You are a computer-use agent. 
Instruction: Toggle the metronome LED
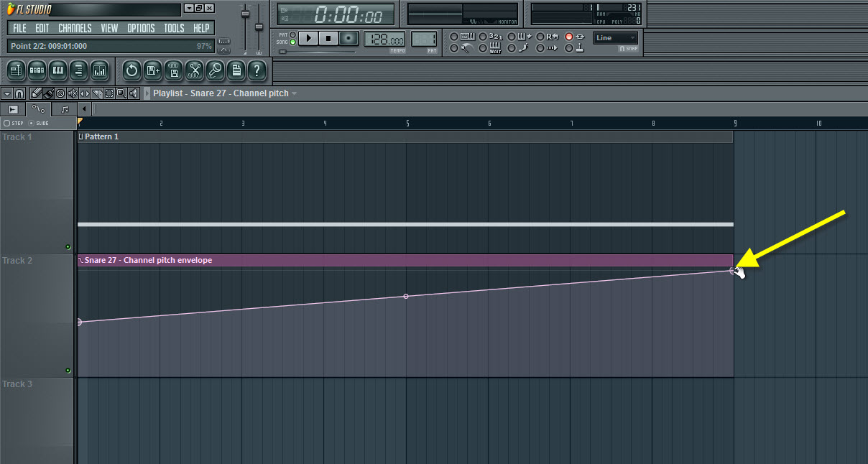[454, 48]
